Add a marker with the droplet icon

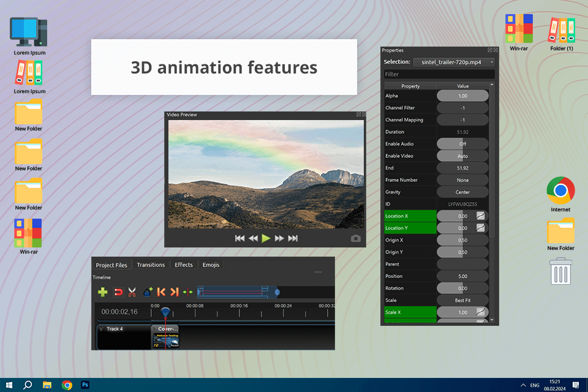[148, 292]
